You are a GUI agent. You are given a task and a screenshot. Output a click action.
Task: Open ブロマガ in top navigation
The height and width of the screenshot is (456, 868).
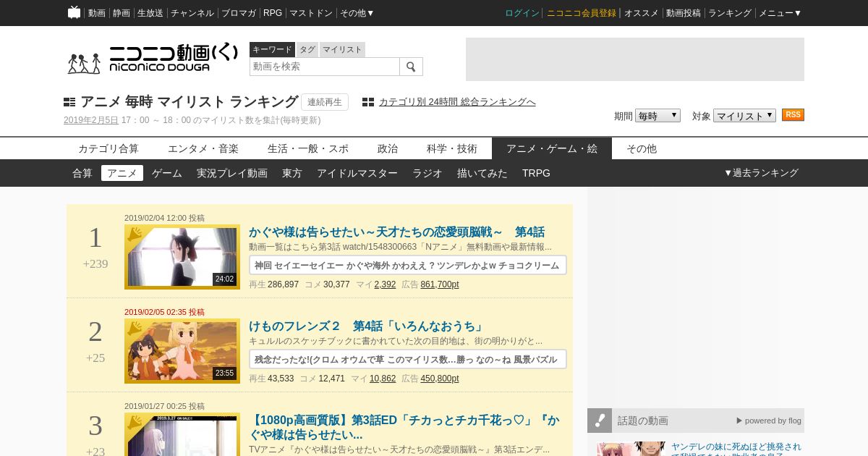click(x=239, y=13)
